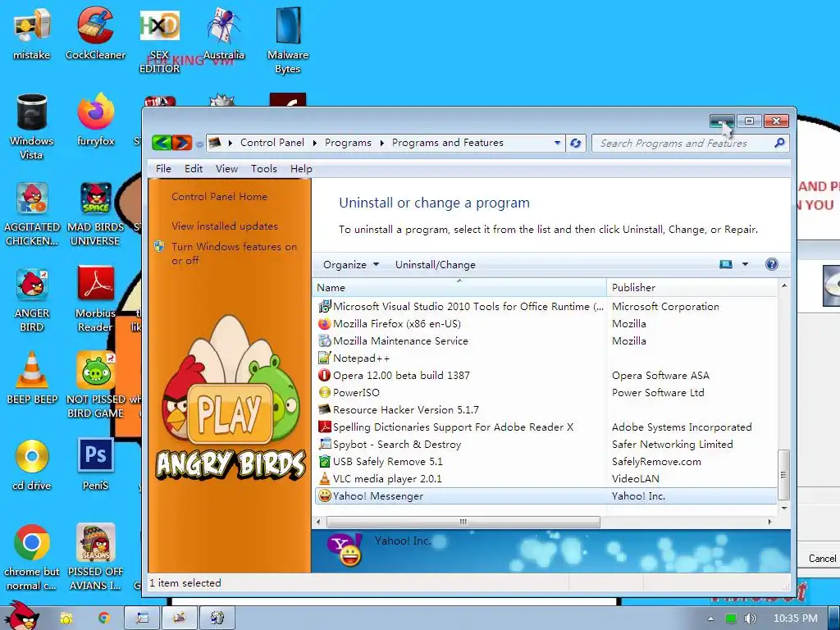Screen dimensions: 840x630
Task: Select Resource Hacker Version 5.1.7
Action: 546,410
